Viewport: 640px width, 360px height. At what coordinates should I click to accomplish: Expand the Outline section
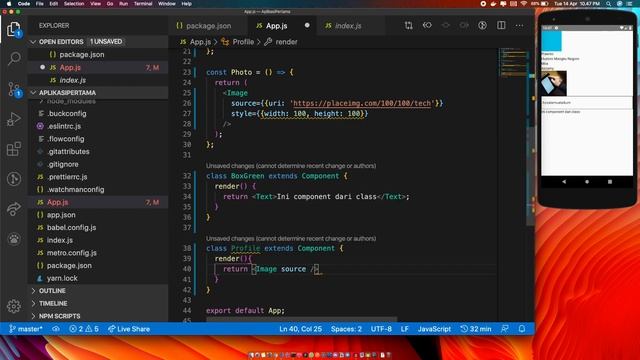coord(98,291)
